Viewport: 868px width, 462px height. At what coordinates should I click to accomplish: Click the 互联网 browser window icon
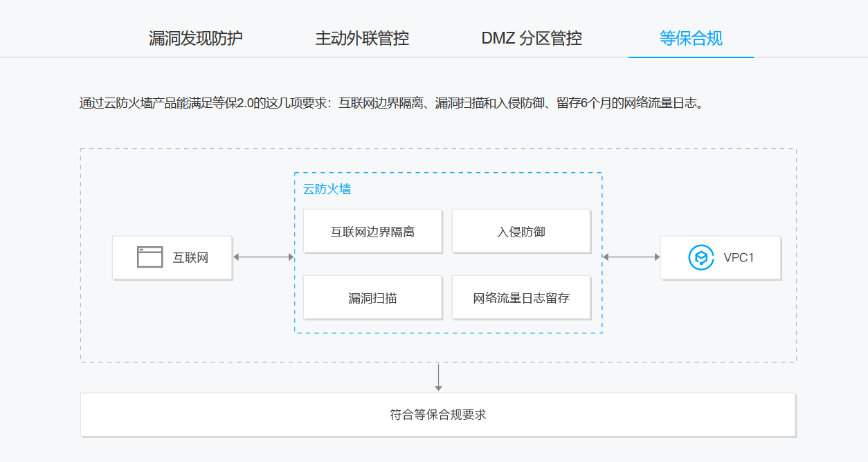point(150,257)
